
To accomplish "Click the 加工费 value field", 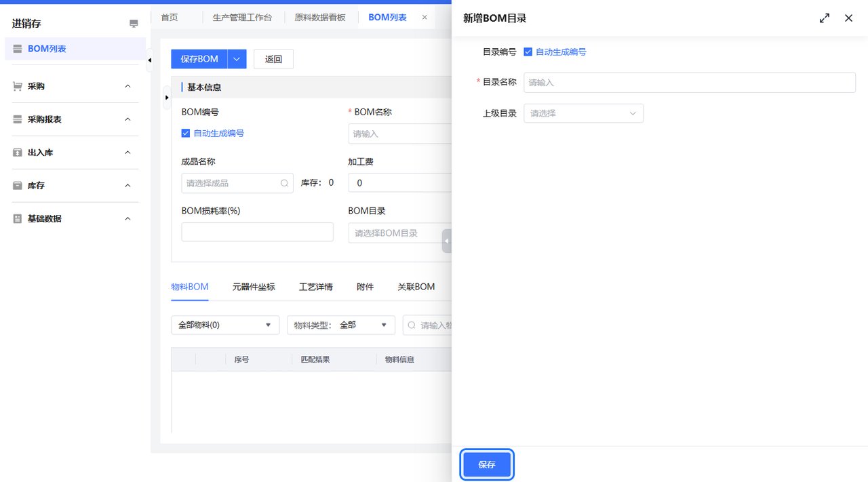I will click(400, 183).
